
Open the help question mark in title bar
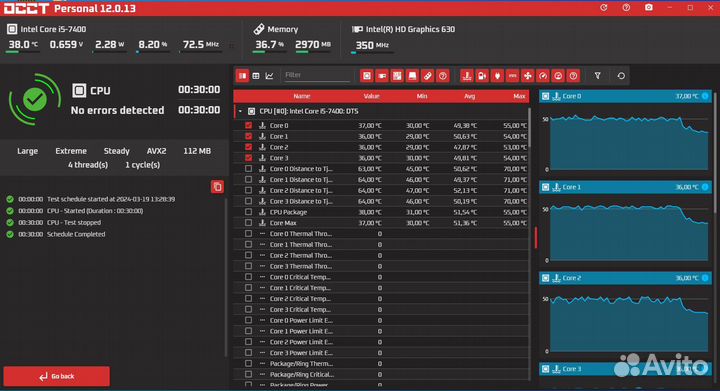(x=626, y=8)
